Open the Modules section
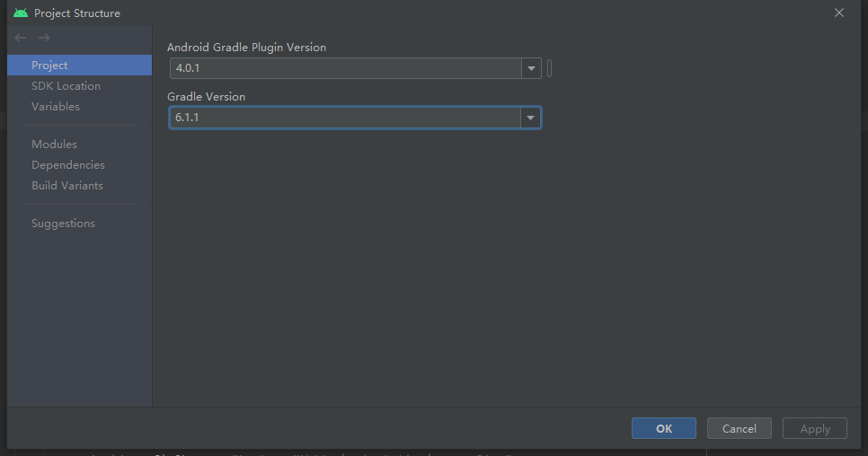868x456 pixels. (54, 145)
